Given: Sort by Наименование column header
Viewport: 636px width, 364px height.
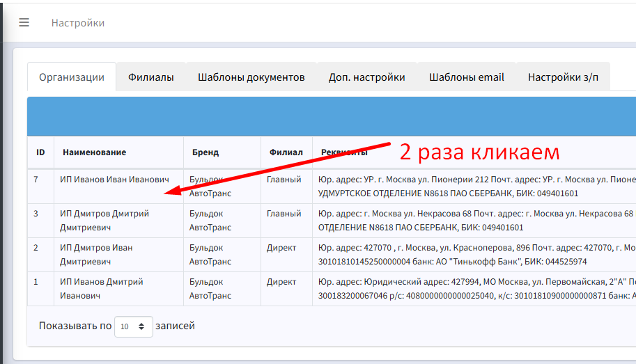Looking at the screenshot, I should tap(94, 152).
